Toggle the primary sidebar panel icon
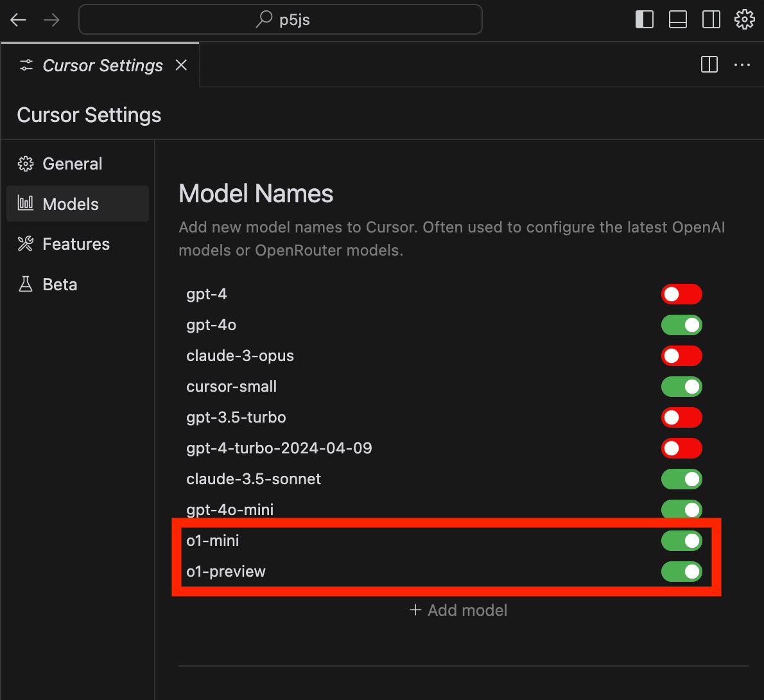 [644, 19]
